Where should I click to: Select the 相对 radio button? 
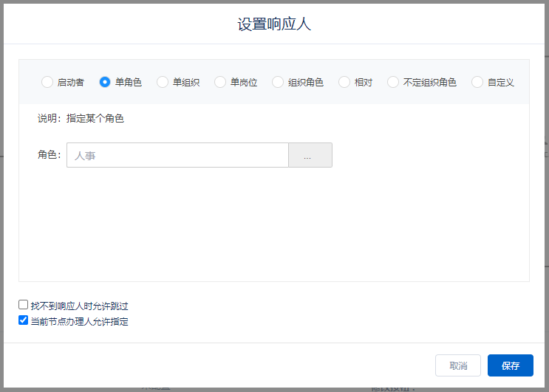tap(344, 82)
